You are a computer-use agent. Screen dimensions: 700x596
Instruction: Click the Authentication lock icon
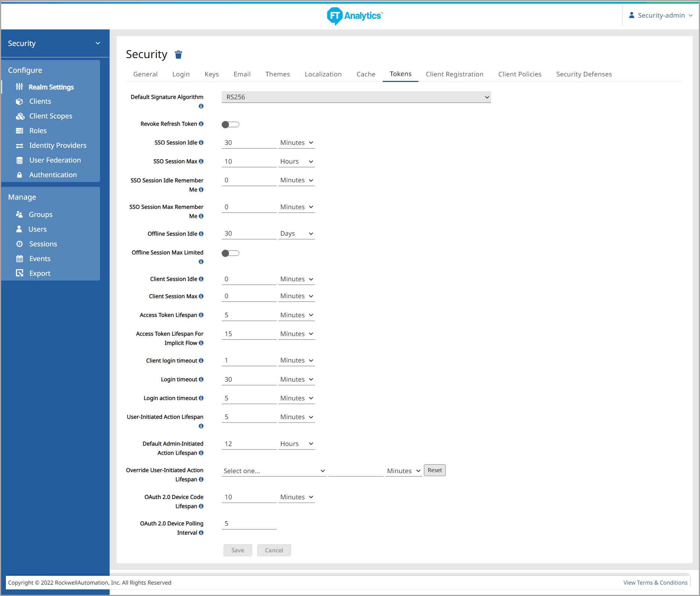(x=19, y=175)
